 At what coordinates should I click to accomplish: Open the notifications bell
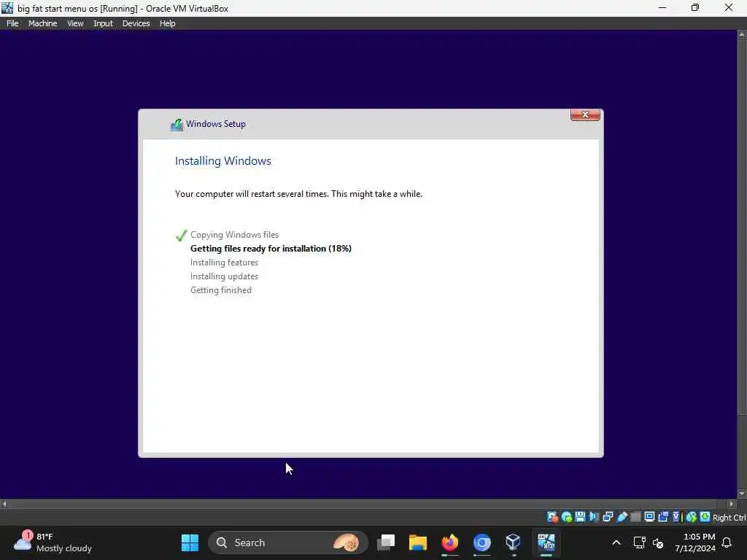click(x=727, y=542)
